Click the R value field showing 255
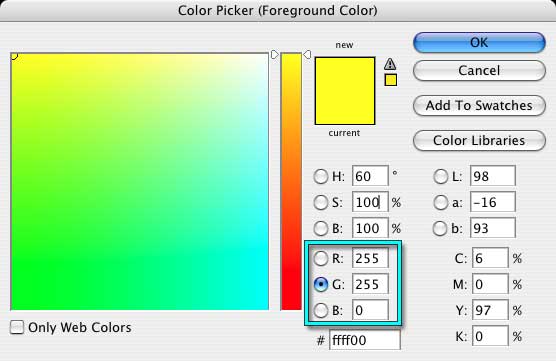The height and width of the screenshot is (361, 556). [x=370, y=258]
